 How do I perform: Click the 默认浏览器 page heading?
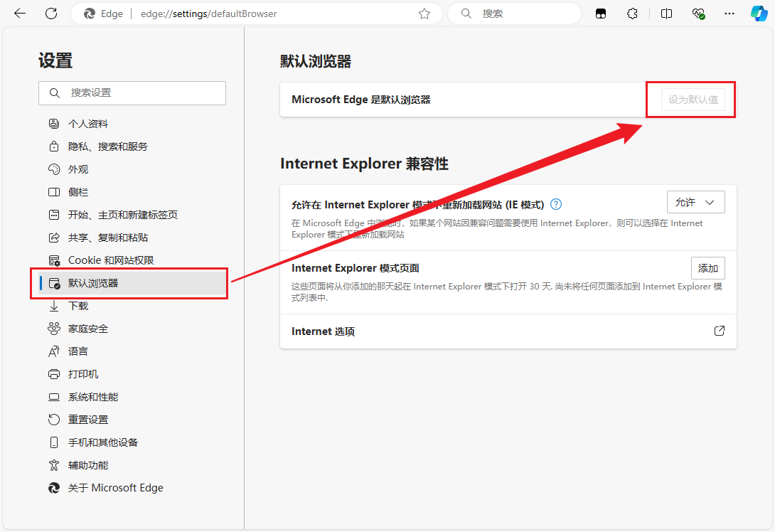316,61
